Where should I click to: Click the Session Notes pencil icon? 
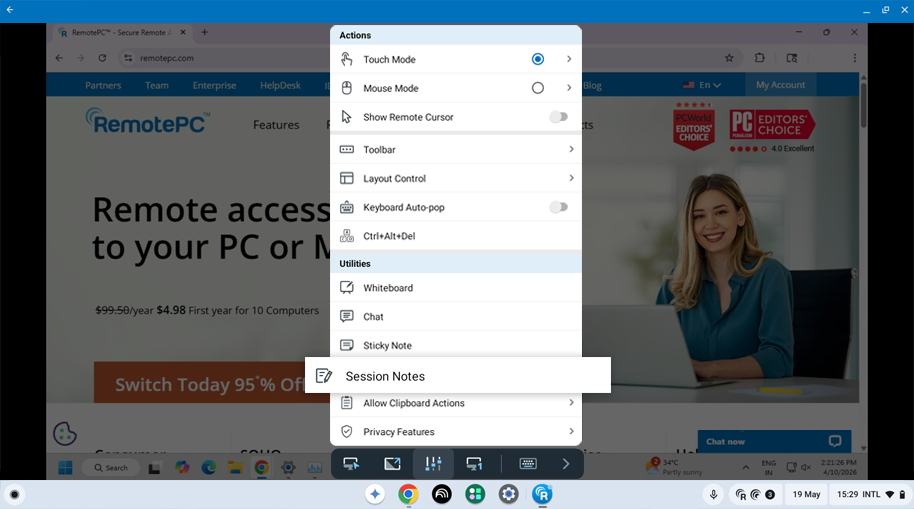pyautogui.click(x=324, y=375)
